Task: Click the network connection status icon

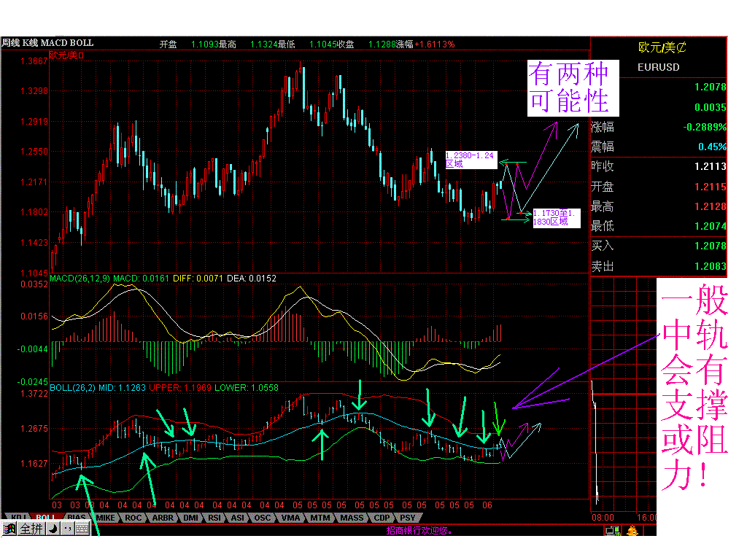Action: point(613,531)
